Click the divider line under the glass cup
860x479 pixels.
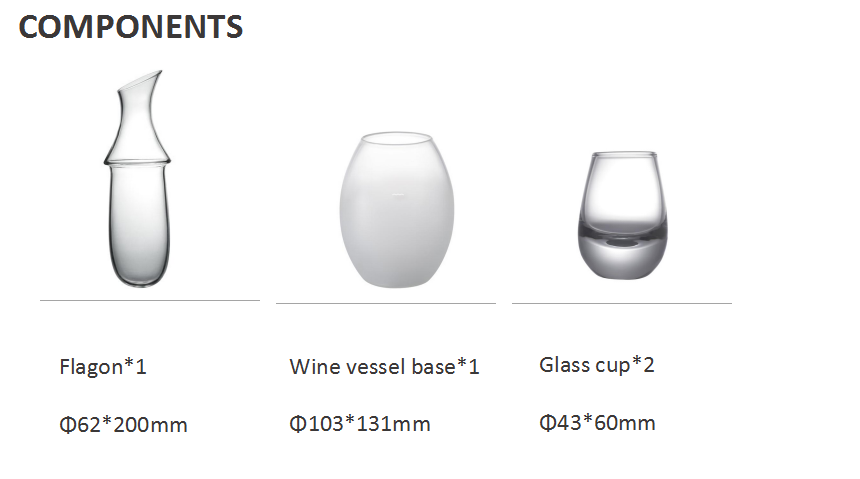[622, 303]
